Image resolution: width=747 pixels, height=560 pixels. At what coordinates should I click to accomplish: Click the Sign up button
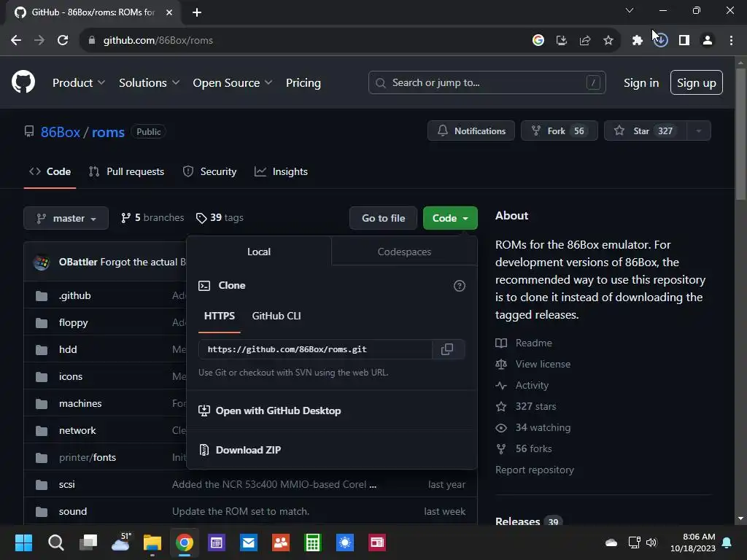(696, 83)
